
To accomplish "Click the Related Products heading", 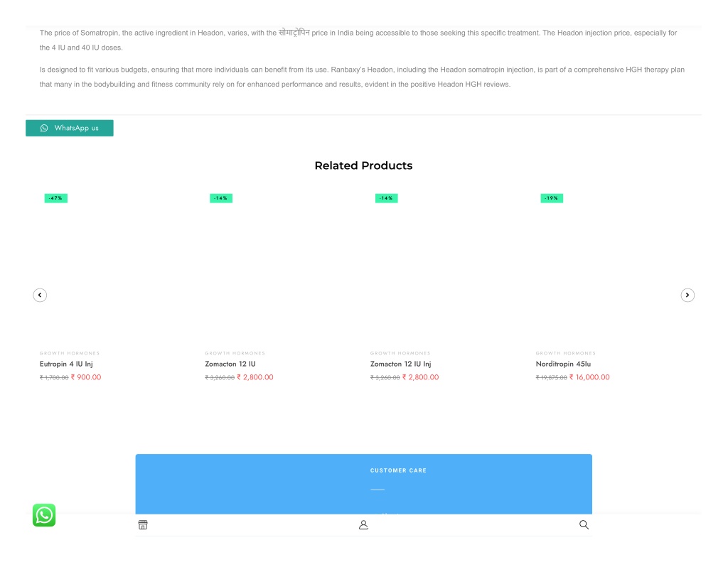I will [x=363, y=166].
